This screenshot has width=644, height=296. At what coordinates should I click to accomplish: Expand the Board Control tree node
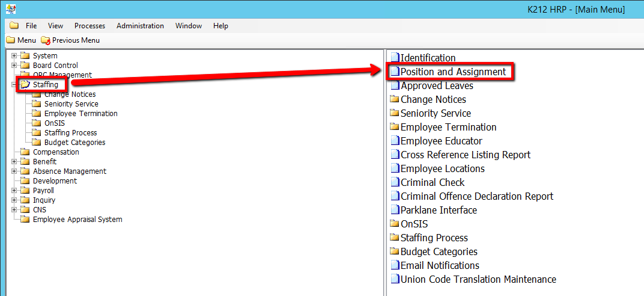coord(14,66)
